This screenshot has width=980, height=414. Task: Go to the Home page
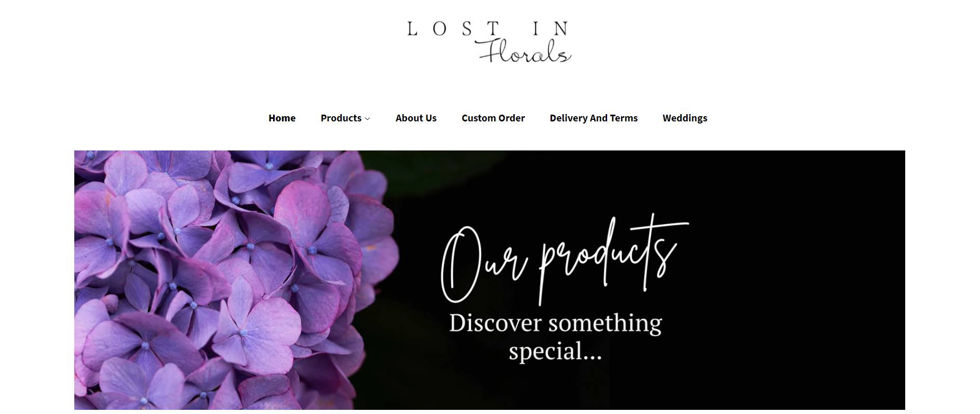coord(282,118)
